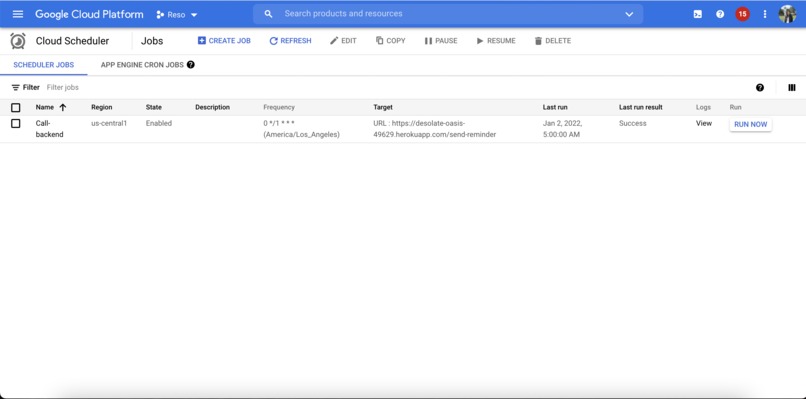Screen dimensions: 806x399
Task: Click the Filter icon
Action: (x=16, y=87)
